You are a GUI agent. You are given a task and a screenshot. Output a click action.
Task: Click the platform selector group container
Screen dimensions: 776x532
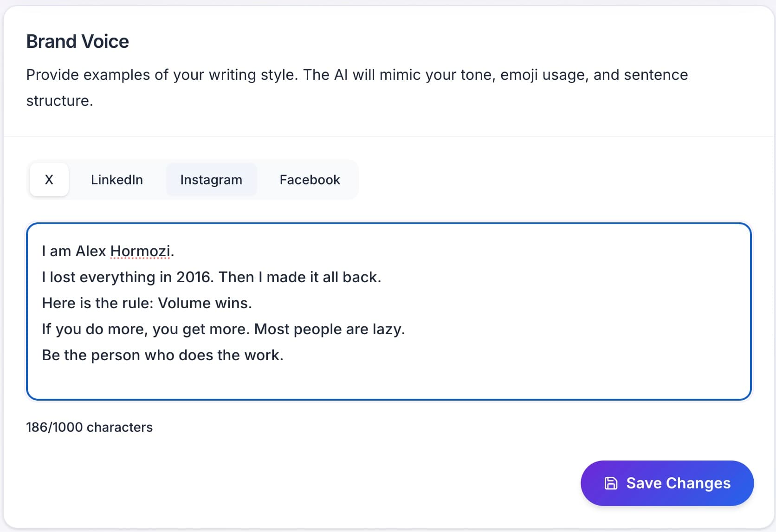[x=194, y=180]
